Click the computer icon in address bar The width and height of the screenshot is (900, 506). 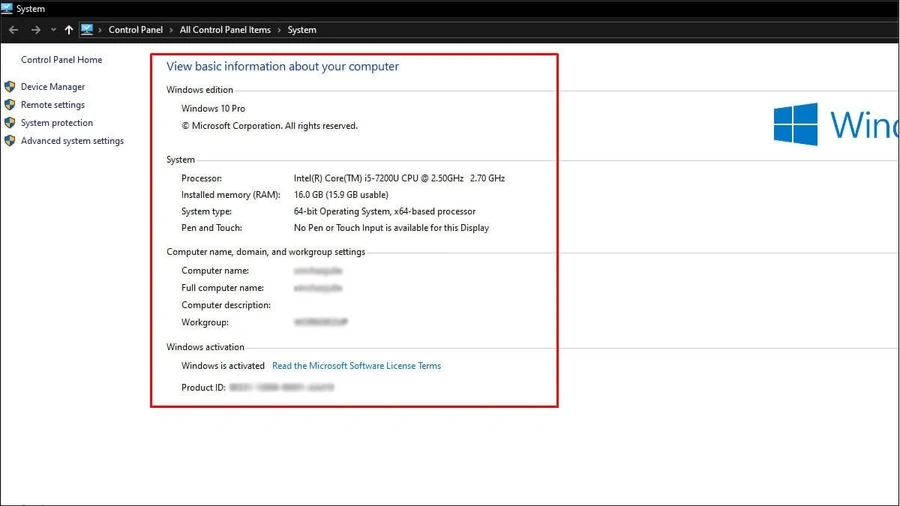(87, 30)
